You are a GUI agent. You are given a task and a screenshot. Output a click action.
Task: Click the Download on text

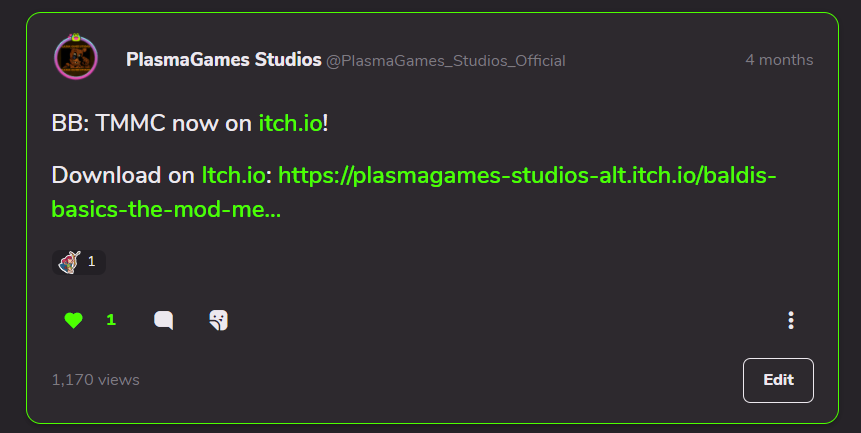(123, 176)
